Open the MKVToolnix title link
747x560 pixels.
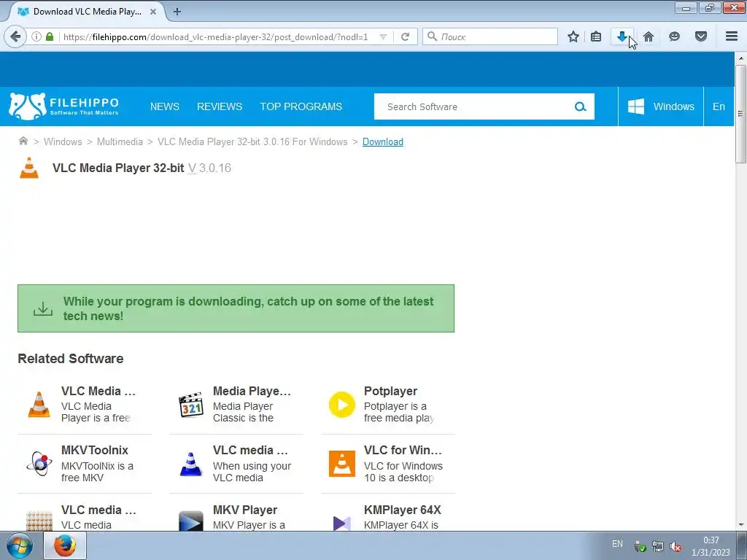click(x=95, y=450)
